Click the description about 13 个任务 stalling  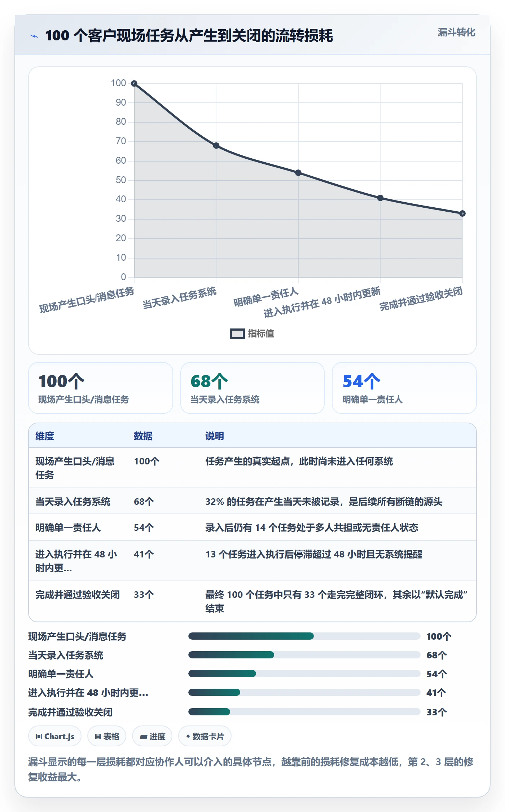tap(314, 554)
